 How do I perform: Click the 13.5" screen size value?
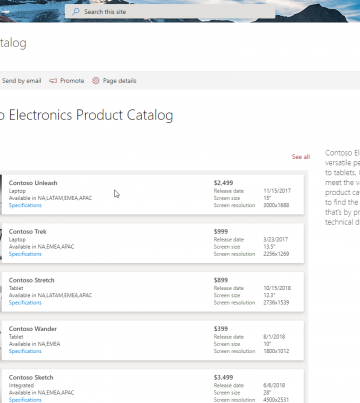(x=269, y=247)
